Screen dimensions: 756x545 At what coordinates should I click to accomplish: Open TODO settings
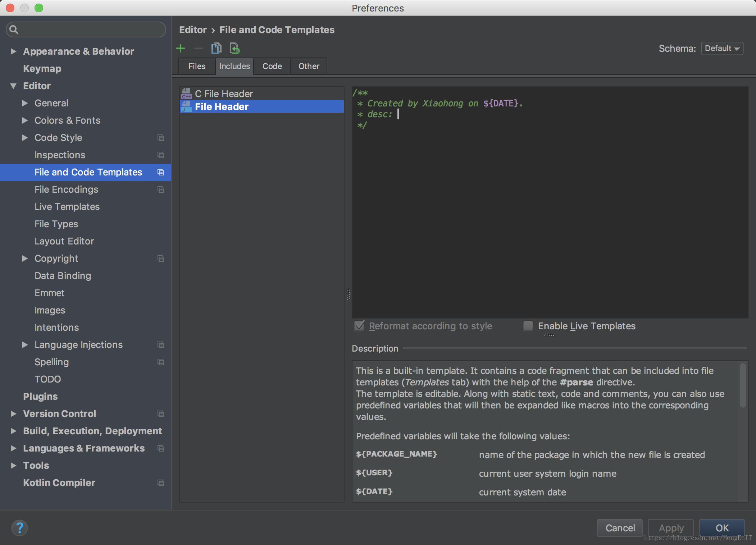point(47,379)
